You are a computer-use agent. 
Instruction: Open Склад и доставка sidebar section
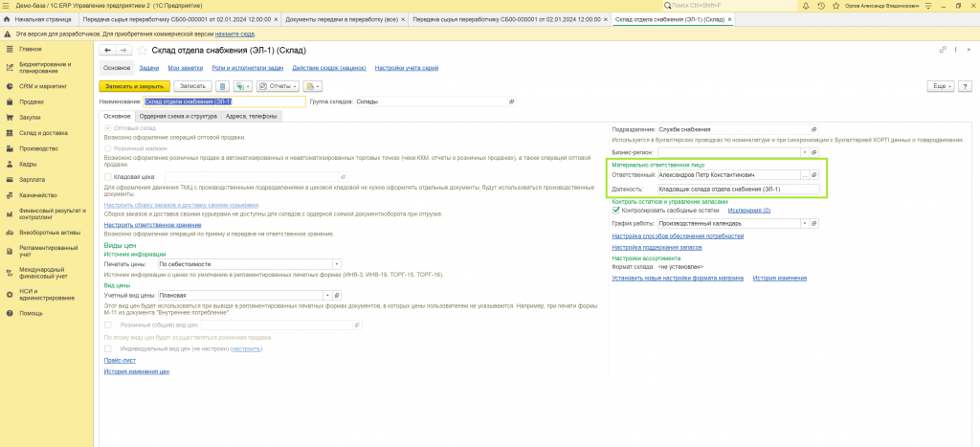[x=43, y=133]
